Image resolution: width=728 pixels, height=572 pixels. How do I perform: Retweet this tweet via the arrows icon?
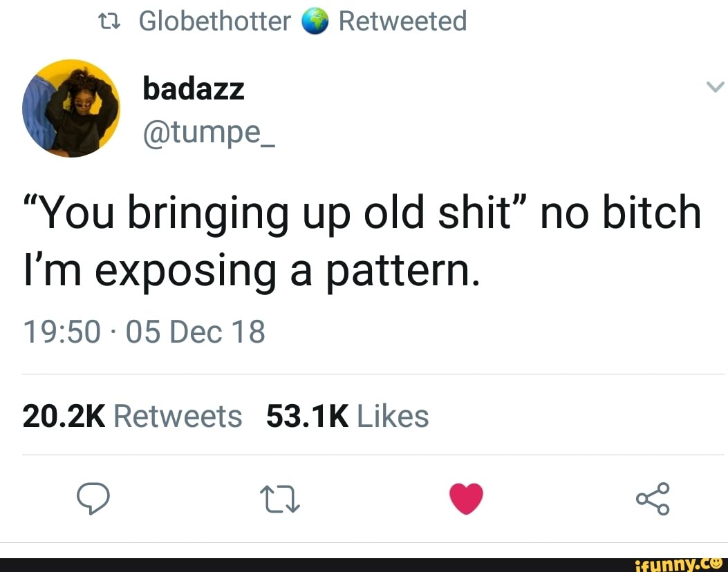[x=280, y=499]
